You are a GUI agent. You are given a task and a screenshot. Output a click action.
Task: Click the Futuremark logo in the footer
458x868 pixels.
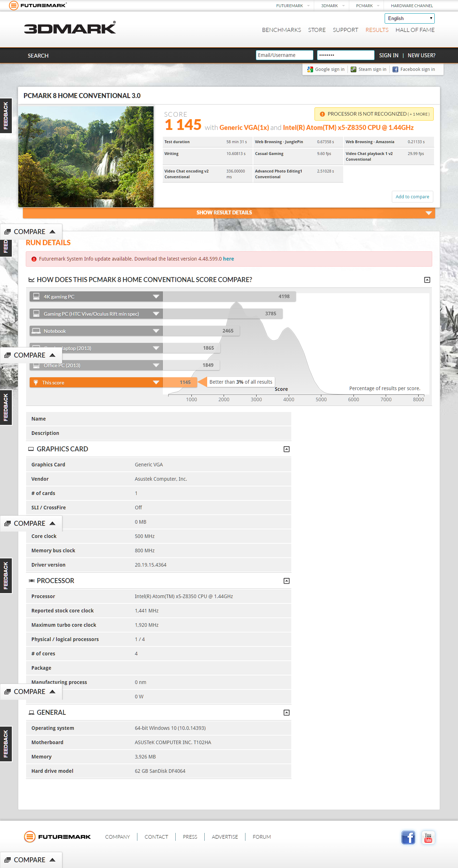pos(57,837)
